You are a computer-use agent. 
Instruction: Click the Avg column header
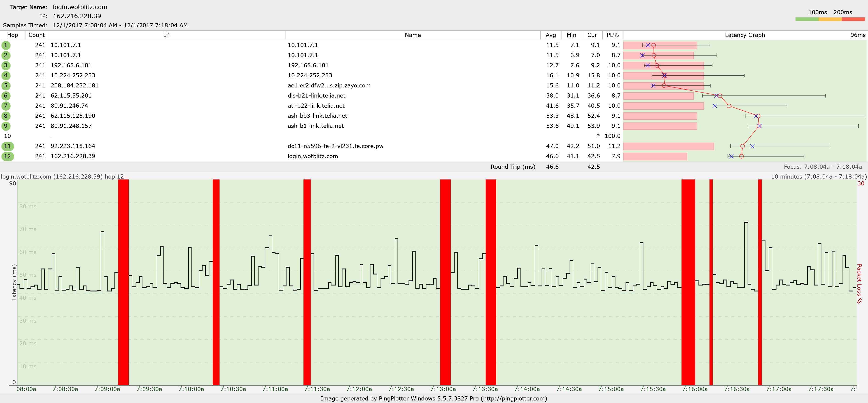pyautogui.click(x=551, y=35)
